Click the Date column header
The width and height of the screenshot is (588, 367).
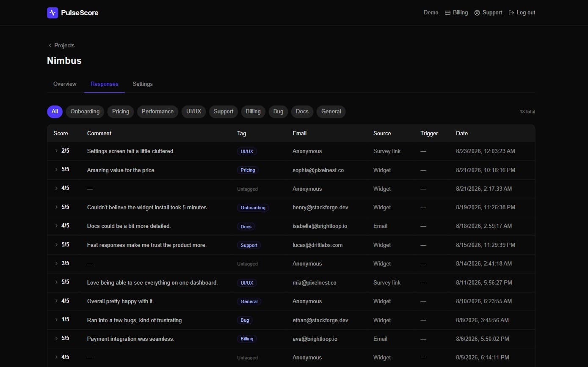[x=462, y=133]
